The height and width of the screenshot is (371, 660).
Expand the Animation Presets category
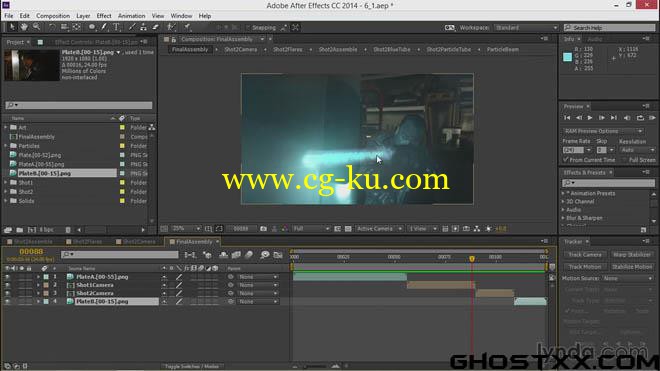563,193
